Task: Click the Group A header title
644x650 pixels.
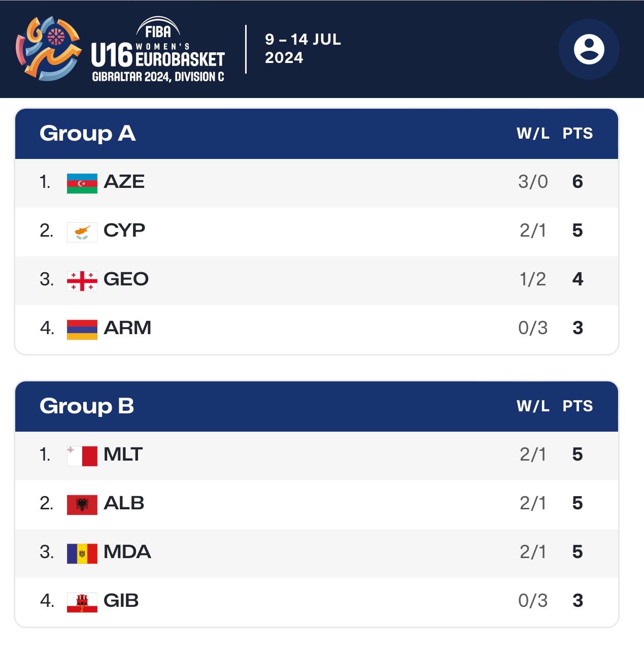Action: [x=87, y=134]
